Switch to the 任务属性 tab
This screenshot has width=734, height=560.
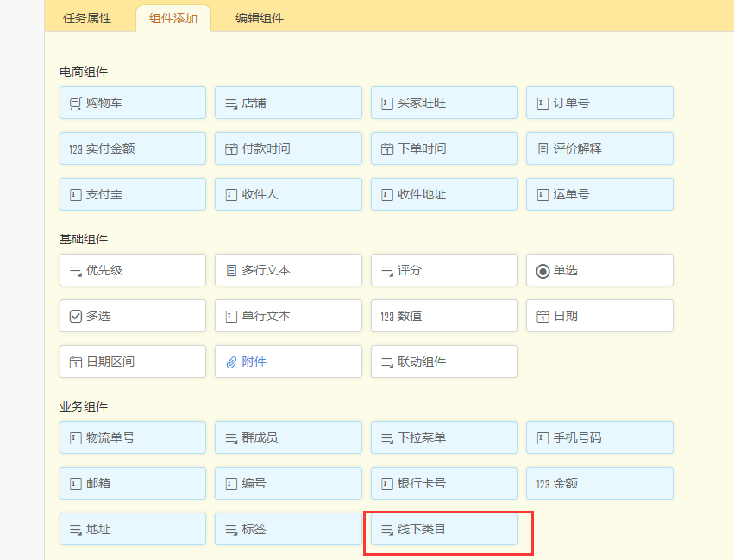point(87,18)
